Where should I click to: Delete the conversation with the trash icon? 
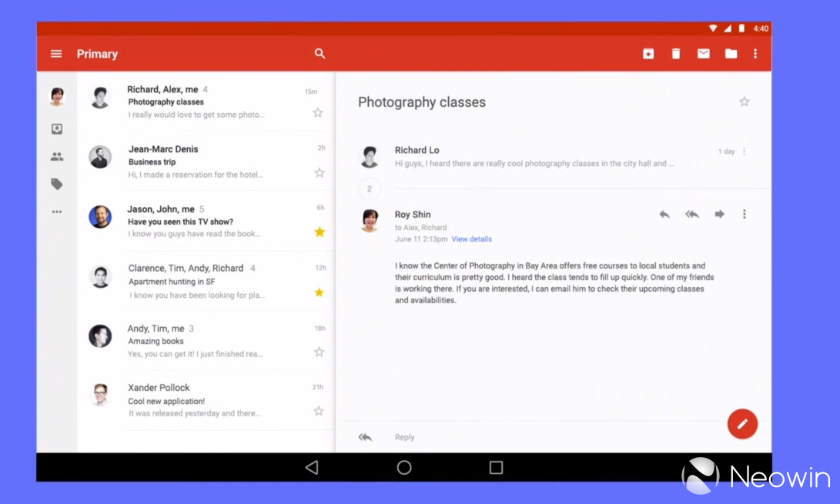point(676,54)
